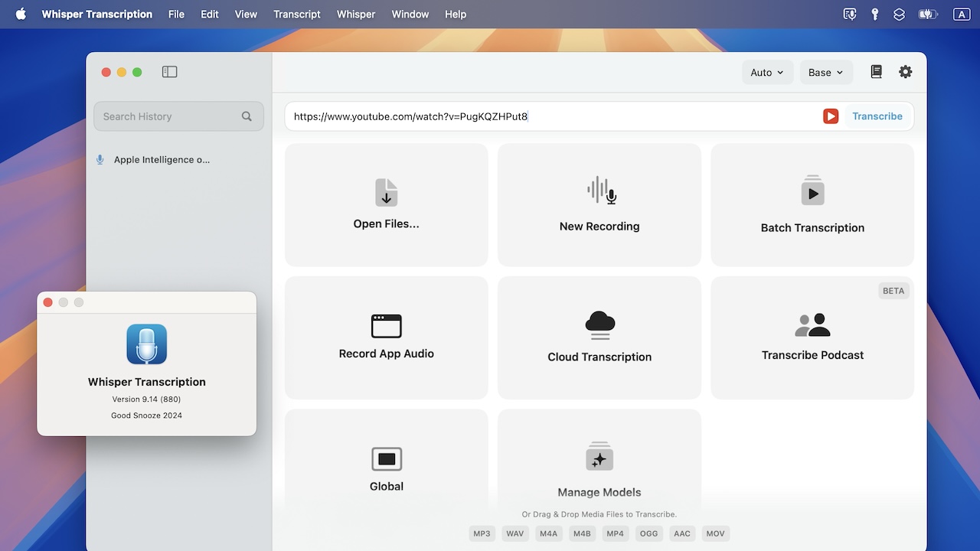Click the Batch Transcription card label
The image size is (980, 551).
coord(812,228)
